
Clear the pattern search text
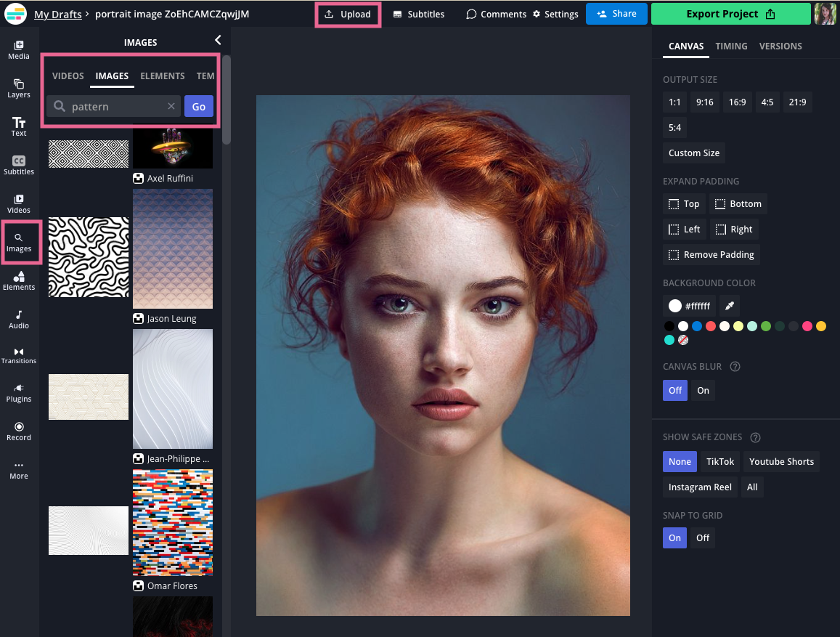(171, 107)
